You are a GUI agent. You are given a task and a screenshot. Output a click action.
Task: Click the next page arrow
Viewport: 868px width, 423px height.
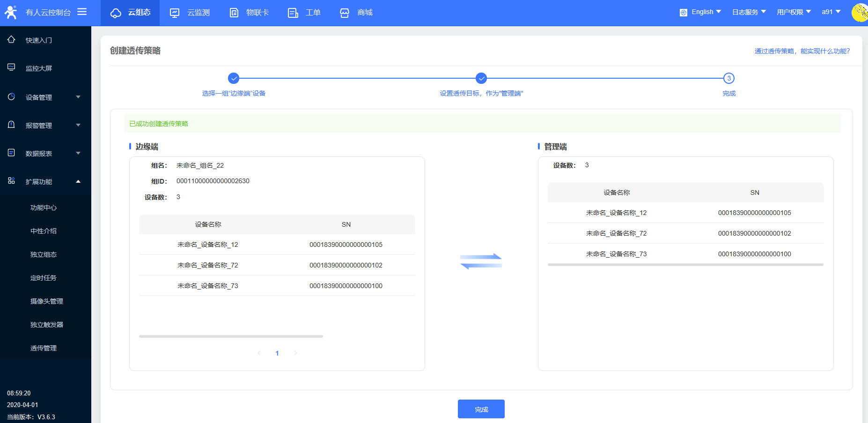pos(295,353)
